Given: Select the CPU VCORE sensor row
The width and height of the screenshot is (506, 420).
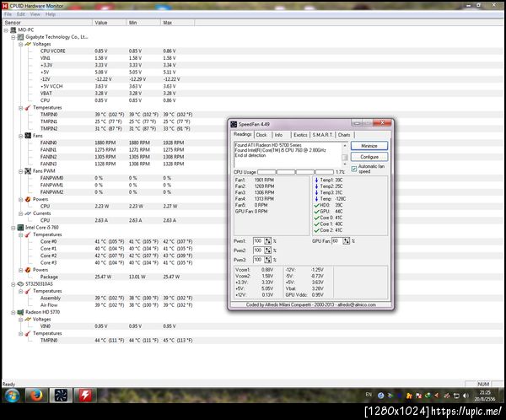Looking at the screenshot, I should click(x=253, y=51).
